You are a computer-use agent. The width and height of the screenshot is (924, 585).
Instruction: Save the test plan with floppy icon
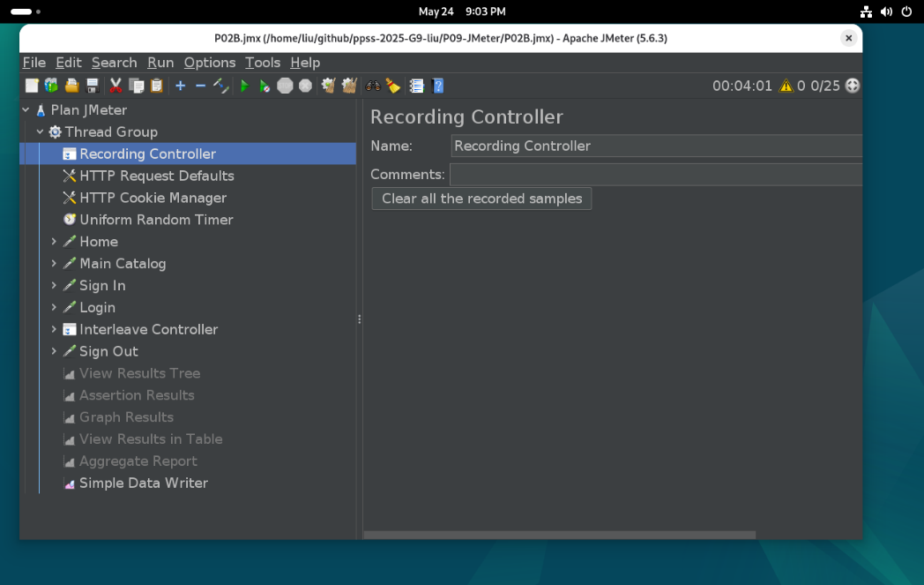coord(93,86)
